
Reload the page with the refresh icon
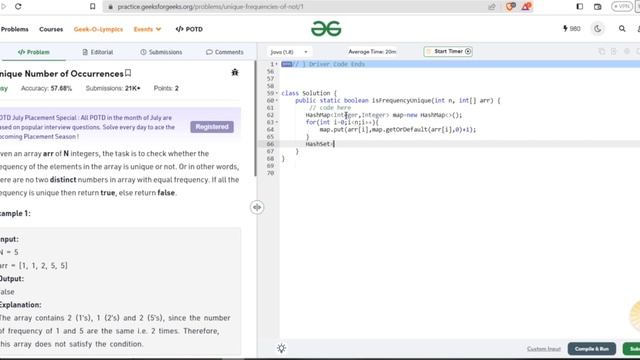click(x=18, y=7)
